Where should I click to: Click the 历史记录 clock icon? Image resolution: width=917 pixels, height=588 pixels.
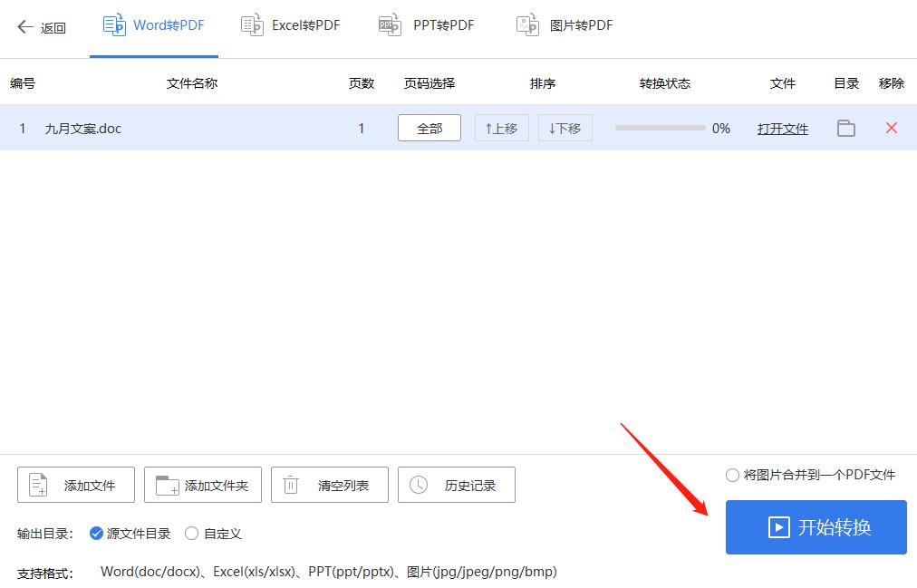click(x=418, y=485)
